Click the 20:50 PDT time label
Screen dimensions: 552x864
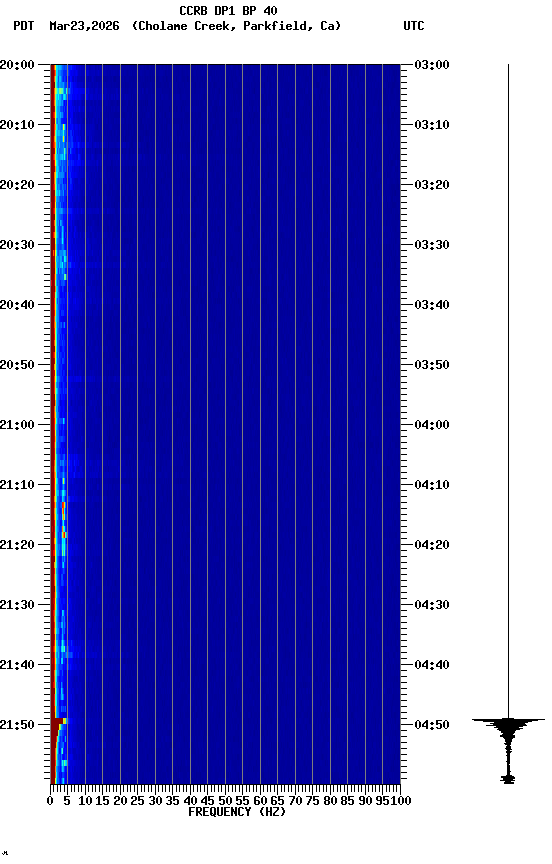pyautogui.click(x=17, y=365)
